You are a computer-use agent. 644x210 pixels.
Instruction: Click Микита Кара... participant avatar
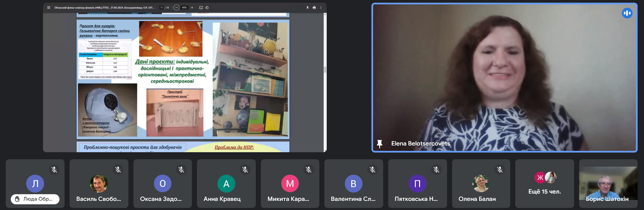[290, 183]
